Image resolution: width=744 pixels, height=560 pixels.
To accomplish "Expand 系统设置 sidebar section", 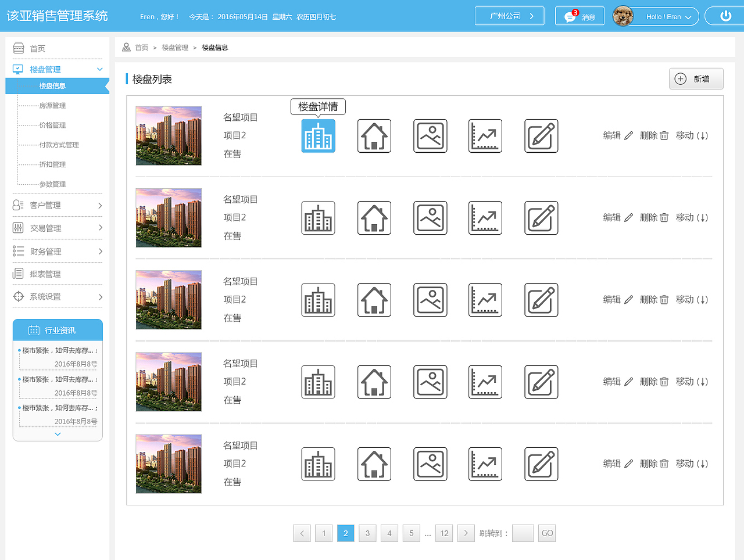I will [x=100, y=297].
